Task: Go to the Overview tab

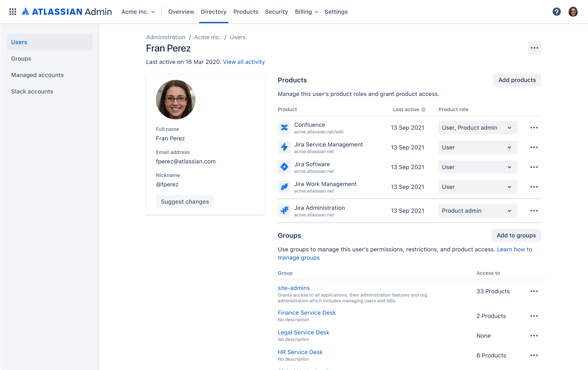Action: [181, 12]
